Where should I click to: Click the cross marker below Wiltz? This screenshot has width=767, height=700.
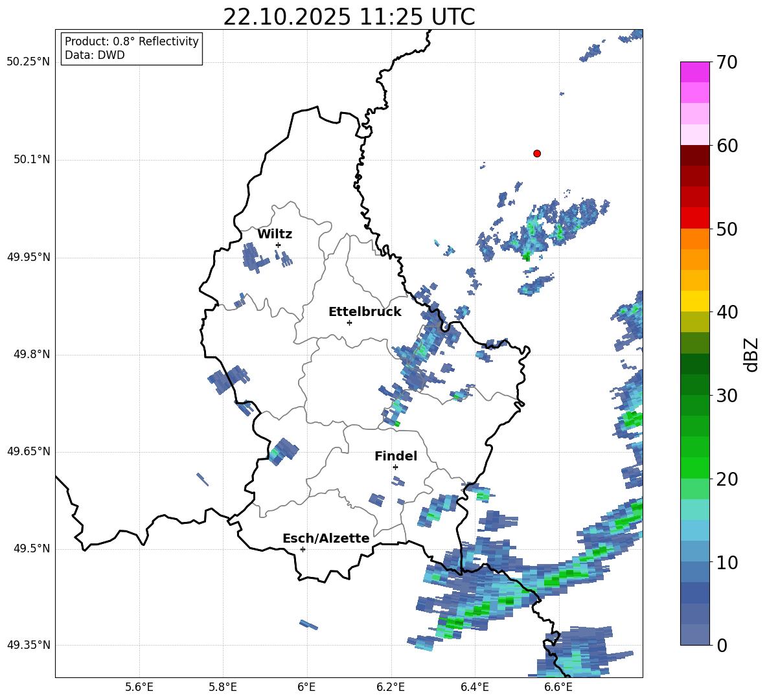pyautogui.click(x=279, y=245)
